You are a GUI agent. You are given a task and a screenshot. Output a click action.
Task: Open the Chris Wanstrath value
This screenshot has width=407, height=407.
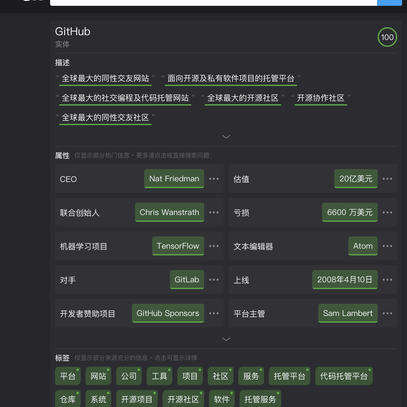169,212
